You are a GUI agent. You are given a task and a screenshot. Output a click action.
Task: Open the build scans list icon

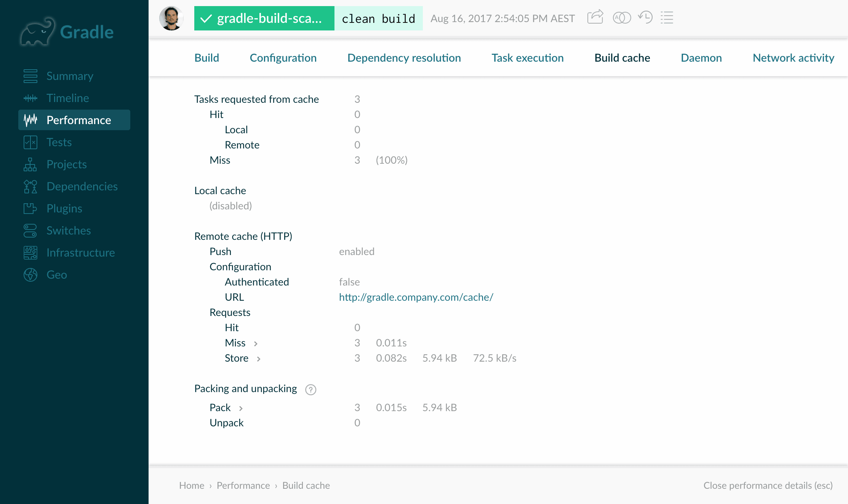click(x=667, y=18)
